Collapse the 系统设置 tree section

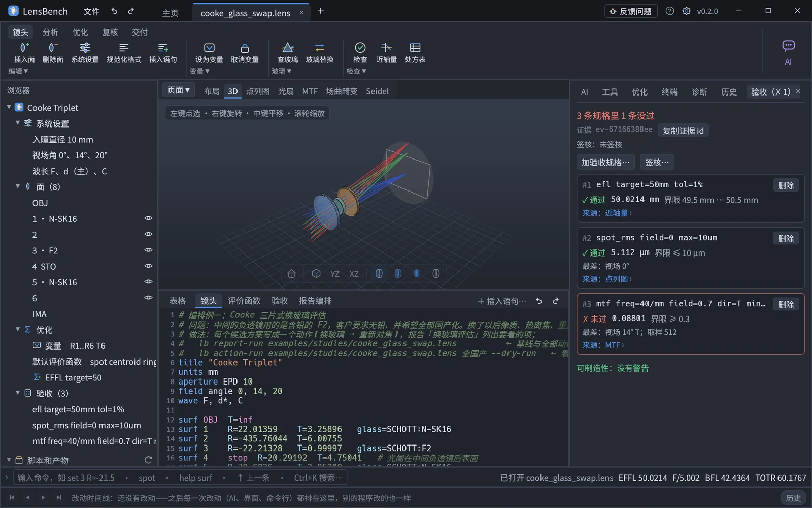coord(18,123)
